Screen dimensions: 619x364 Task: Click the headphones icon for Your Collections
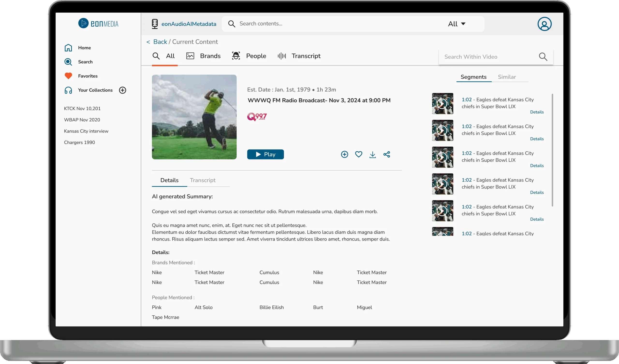[x=68, y=90]
